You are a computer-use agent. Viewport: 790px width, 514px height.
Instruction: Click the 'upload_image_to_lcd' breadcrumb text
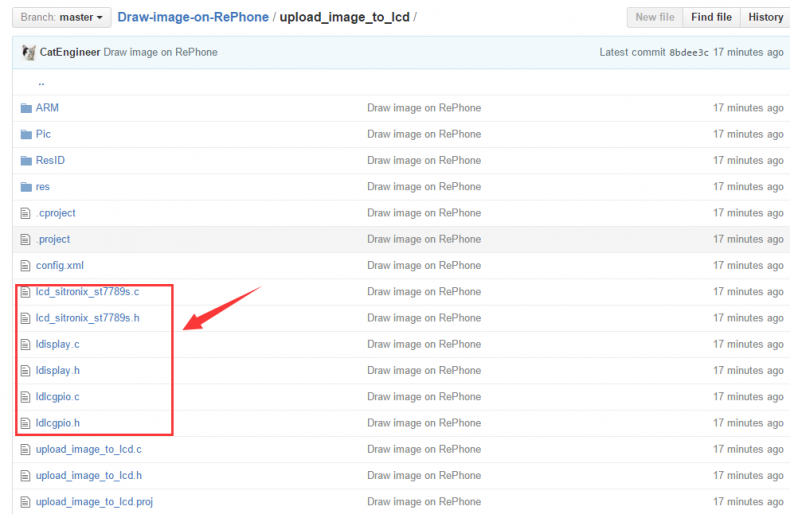(345, 17)
